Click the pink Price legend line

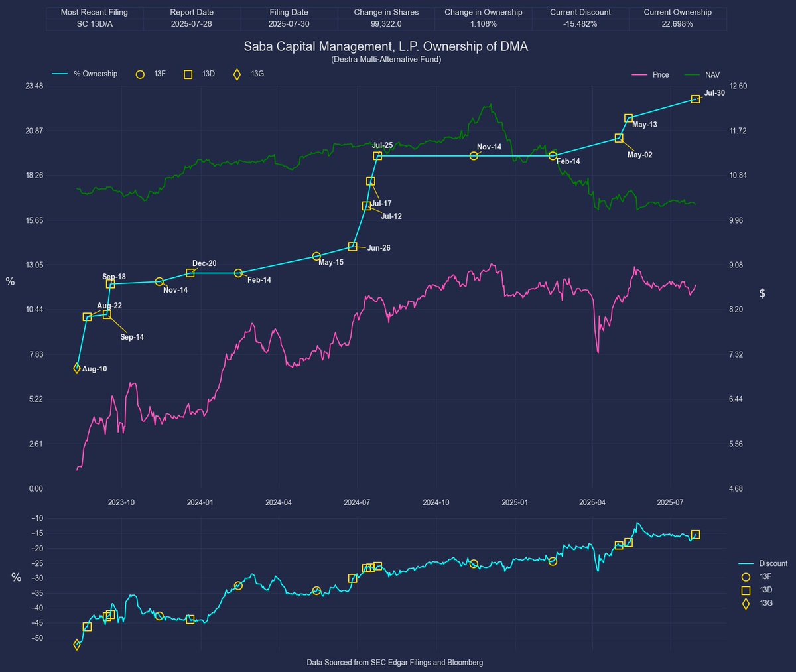pyautogui.click(x=639, y=75)
